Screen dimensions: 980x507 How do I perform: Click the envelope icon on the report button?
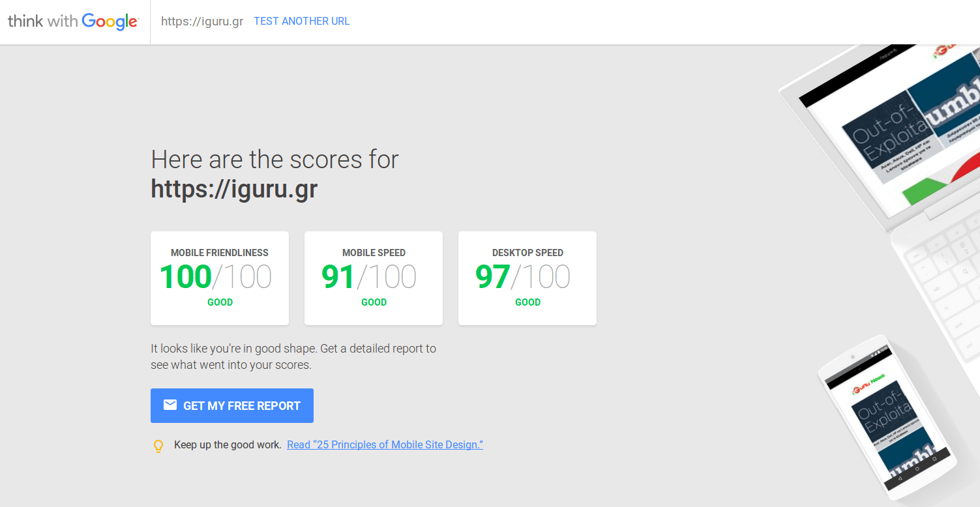click(x=170, y=405)
